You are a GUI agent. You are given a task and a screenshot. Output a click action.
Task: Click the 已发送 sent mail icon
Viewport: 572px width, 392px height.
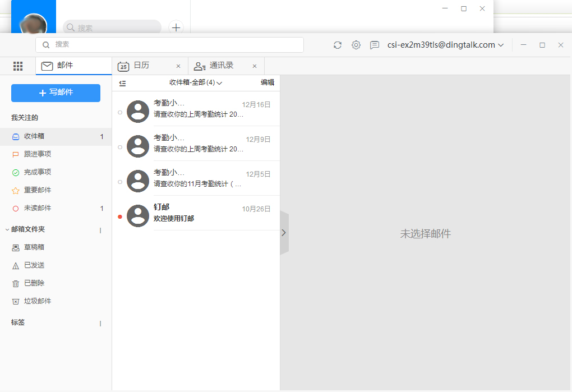pyautogui.click(x=16, y=265)
